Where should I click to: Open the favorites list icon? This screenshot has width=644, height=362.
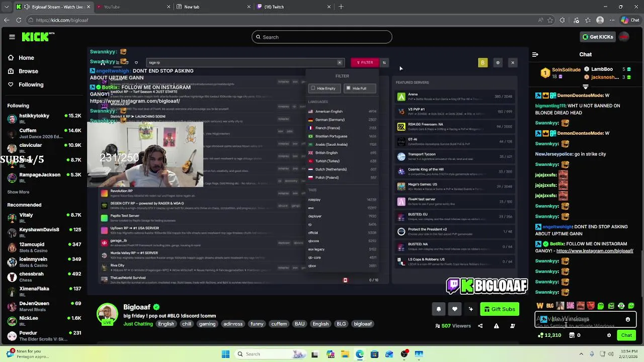tap(588, 20)
